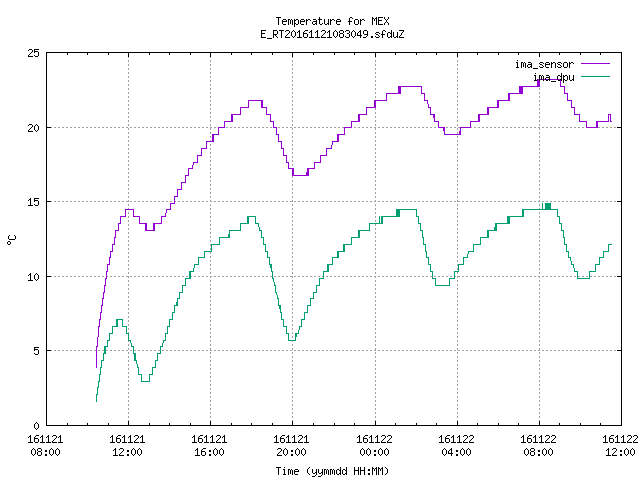Click the y-axis value 0
Viewport: 640px width, 480px height.
click(x=36, y=426)
